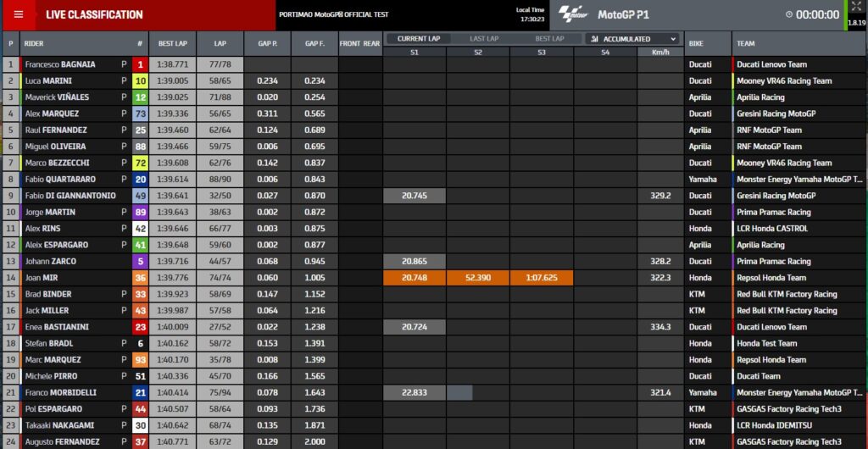
Task: Click the Km/h column header
Action: 659,53
